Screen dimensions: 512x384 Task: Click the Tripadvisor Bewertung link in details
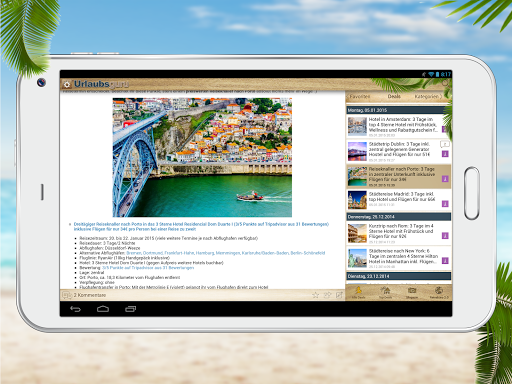click(148, 268)
